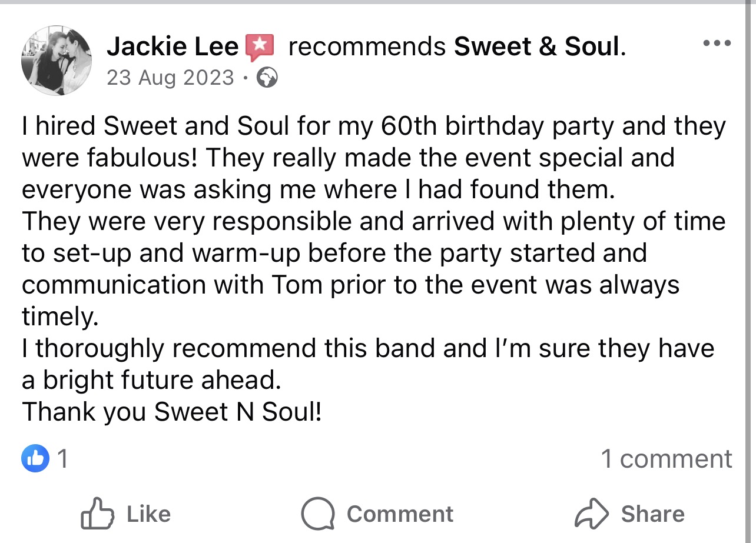Click the blue thumbs-up reaction icon
Screen dimensions: 756x543
(x=35, y=459)
